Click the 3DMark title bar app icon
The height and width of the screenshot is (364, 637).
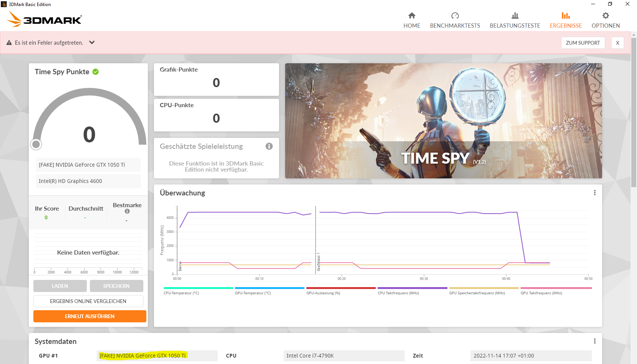click(4, 4)
